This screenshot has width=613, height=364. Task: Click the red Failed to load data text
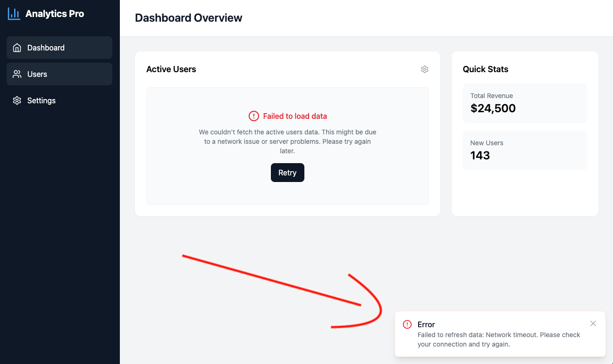(295, 116)
